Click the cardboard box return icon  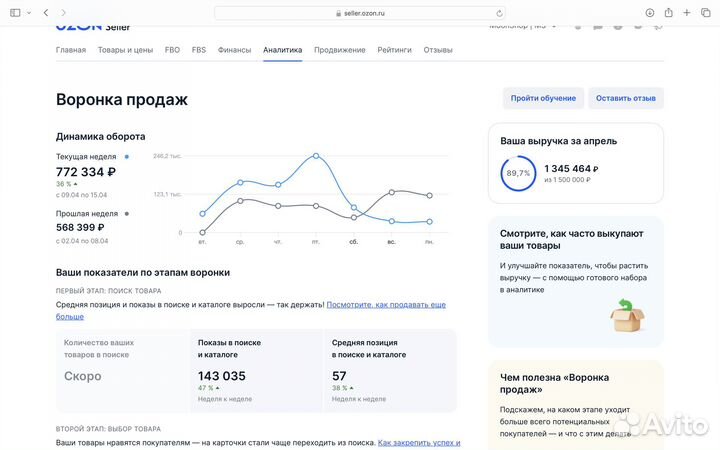627,315
